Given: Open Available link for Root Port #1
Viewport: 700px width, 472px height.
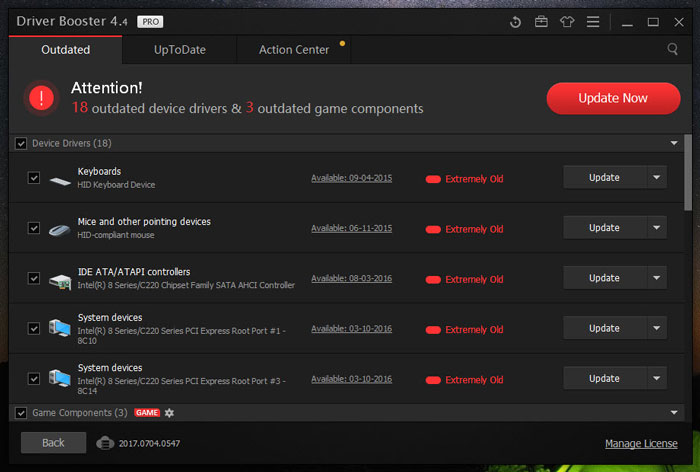Looking at the screenshot, I should pos(352,329).
